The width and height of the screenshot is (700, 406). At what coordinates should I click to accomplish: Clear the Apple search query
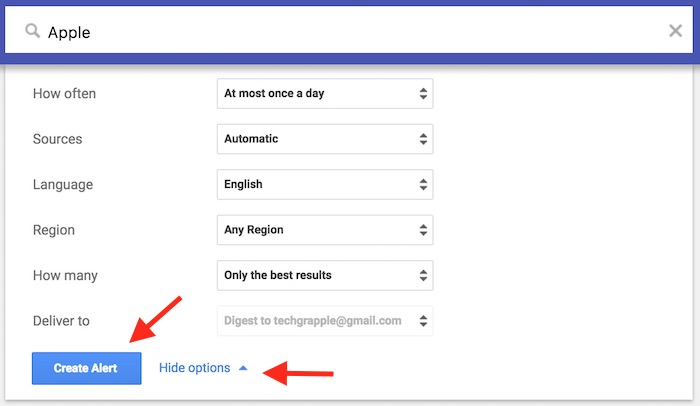point(675,31)
